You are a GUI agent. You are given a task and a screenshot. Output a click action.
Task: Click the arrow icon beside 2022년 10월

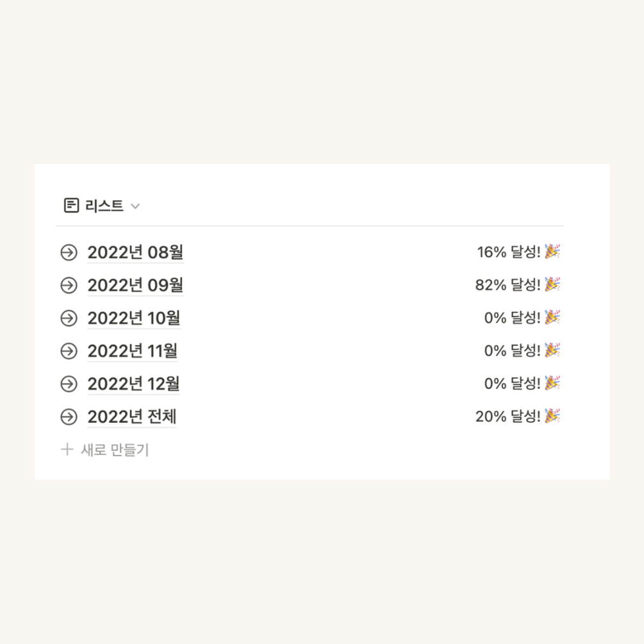(x=69, y=318)
